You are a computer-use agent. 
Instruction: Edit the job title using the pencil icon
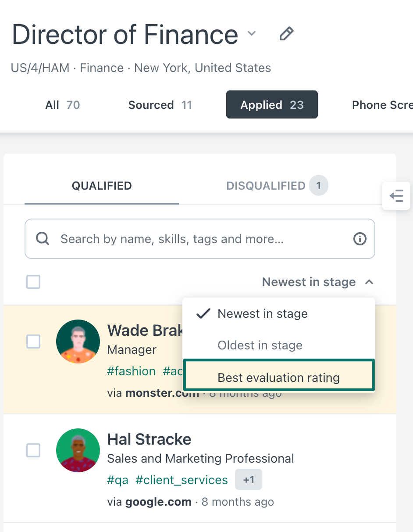(286, 33)
